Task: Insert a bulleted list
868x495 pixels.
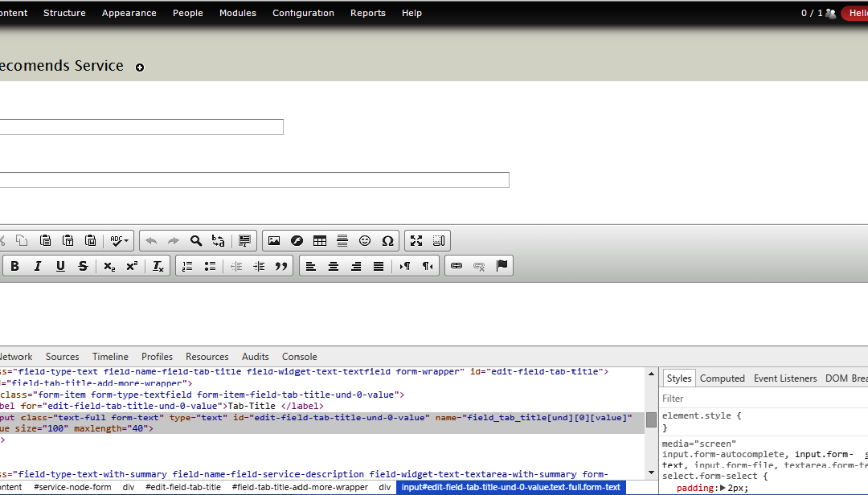Action: tap(210, 266)
